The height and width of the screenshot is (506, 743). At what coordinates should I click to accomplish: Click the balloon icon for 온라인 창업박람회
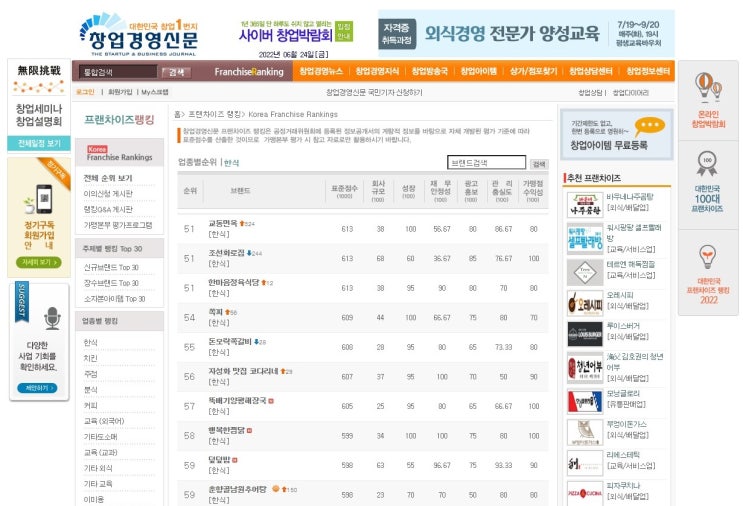(x=708, y=87)
